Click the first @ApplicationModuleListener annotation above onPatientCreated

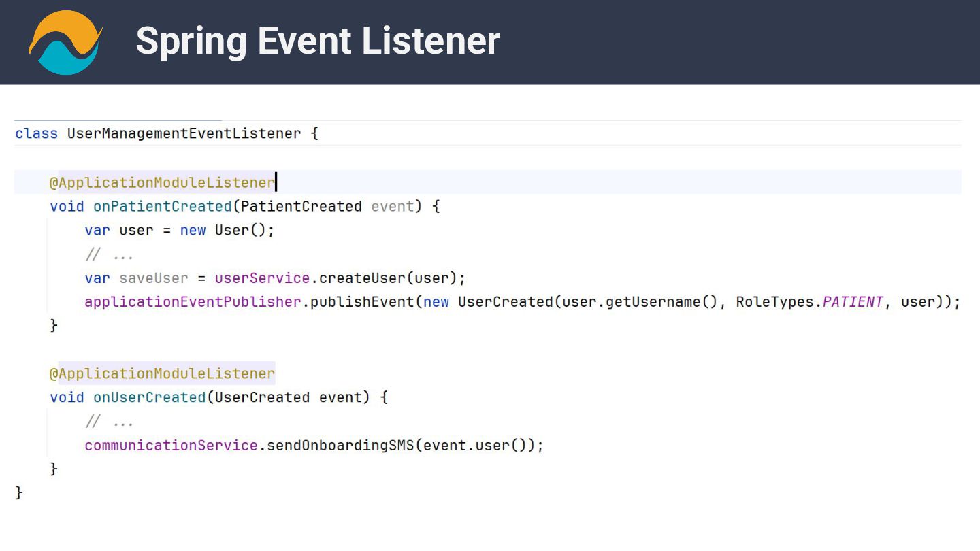pos(162,182)
